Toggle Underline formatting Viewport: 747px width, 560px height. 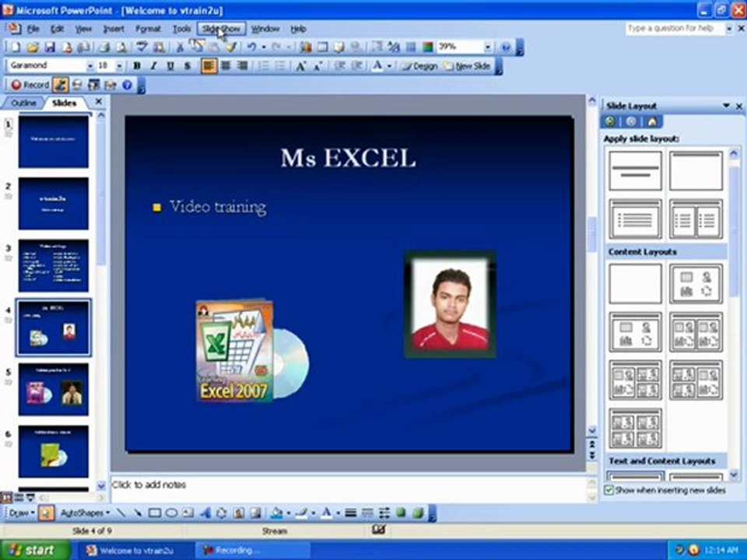click(170, 66)
